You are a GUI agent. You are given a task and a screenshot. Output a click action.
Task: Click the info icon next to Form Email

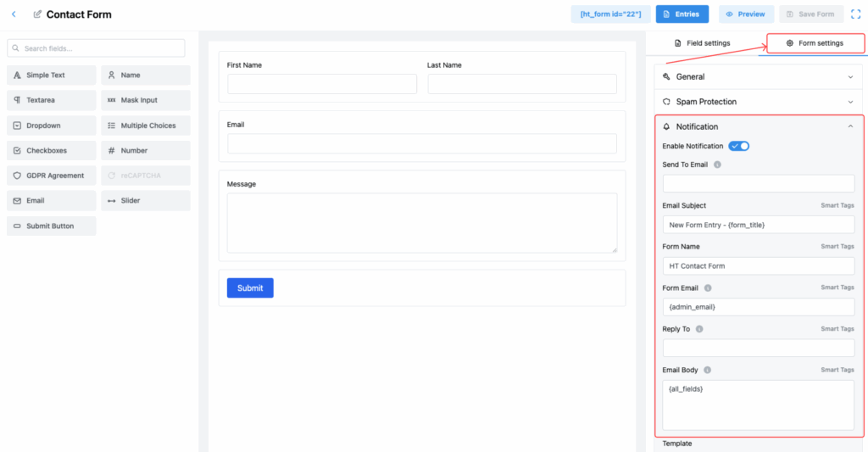tap(708, 288)
